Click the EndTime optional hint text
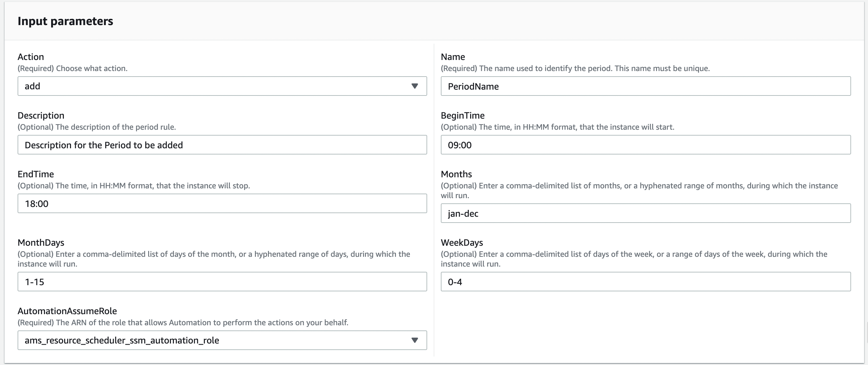Viewport: 868px width, 365px height. click(x=133, y=185)
